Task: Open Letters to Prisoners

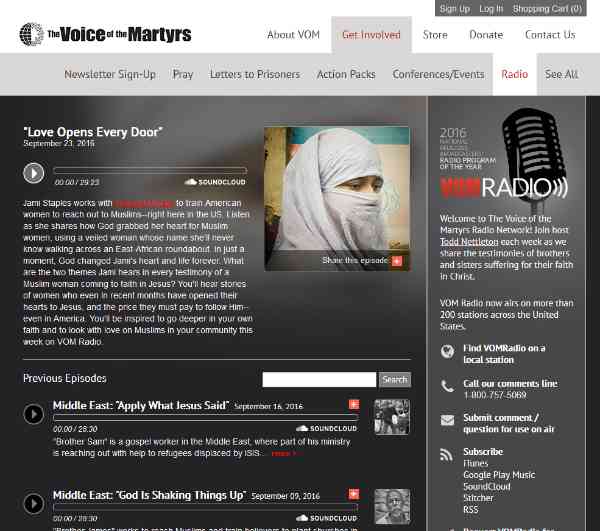Action: 255,74
